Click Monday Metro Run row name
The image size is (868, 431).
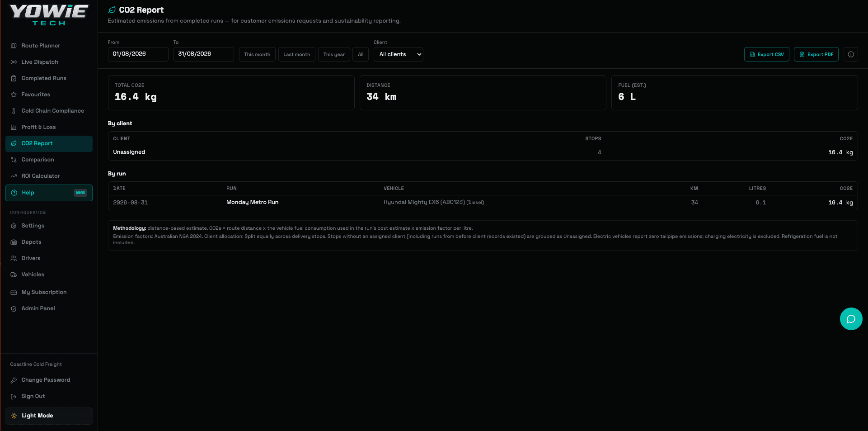tap(252, 202)
